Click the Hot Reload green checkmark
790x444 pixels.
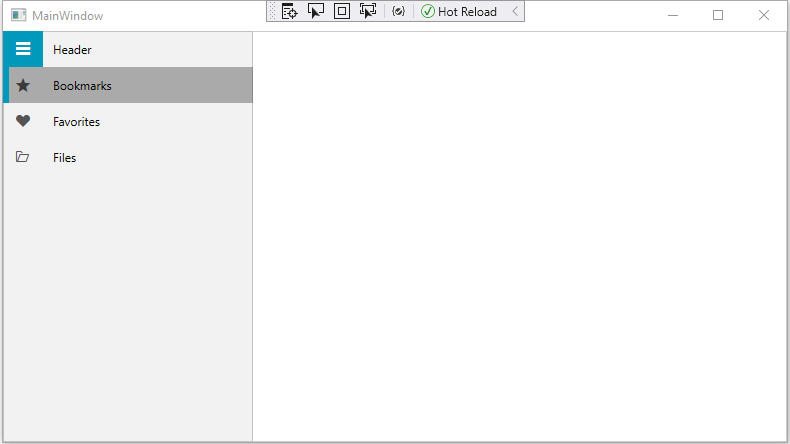pyautogui.click(x=428, y=11)
